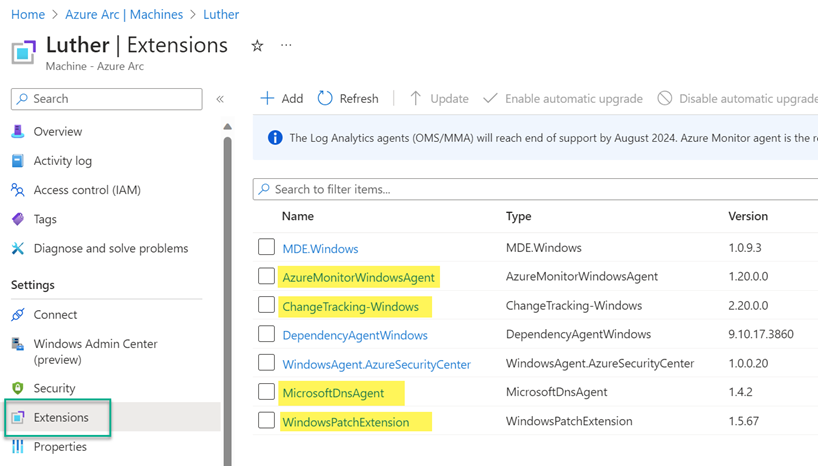Check the MDE.Windows extension checkbox
818x466 pixels.
tap(266, 248)
